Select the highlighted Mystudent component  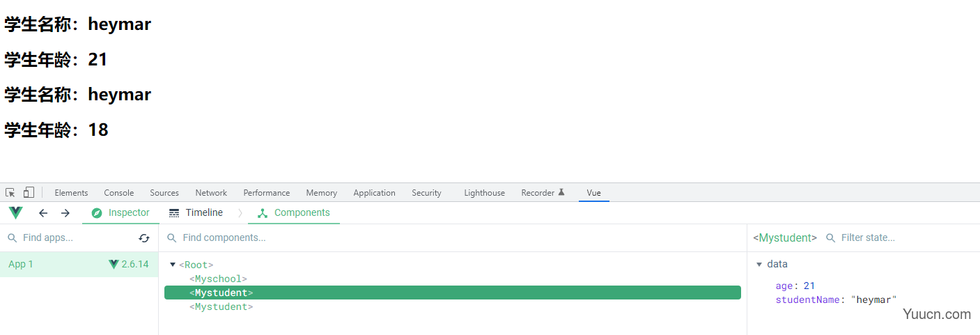coord(453,293)
